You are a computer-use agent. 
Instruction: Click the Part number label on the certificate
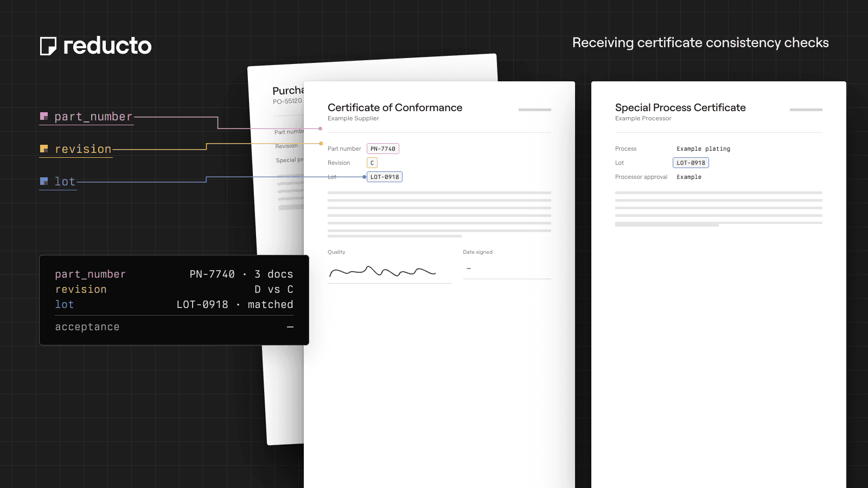344,149
